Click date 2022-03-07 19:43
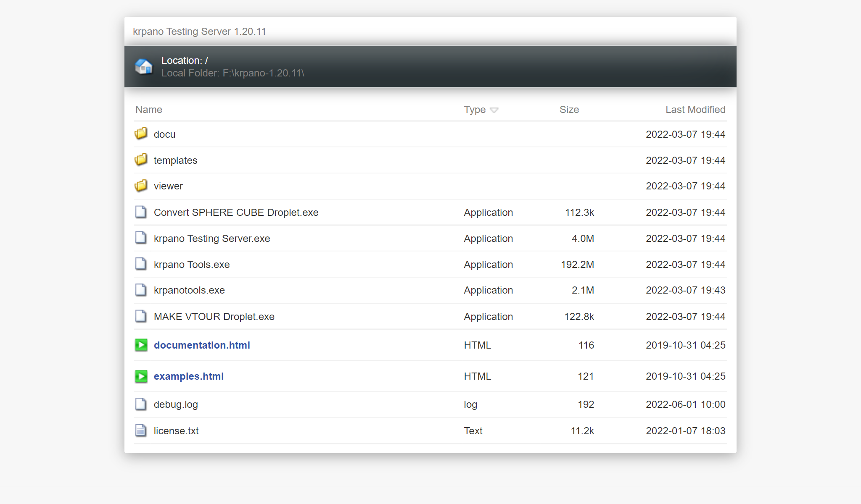This screenshot has width=861, height=504. [x=686, y=290]
